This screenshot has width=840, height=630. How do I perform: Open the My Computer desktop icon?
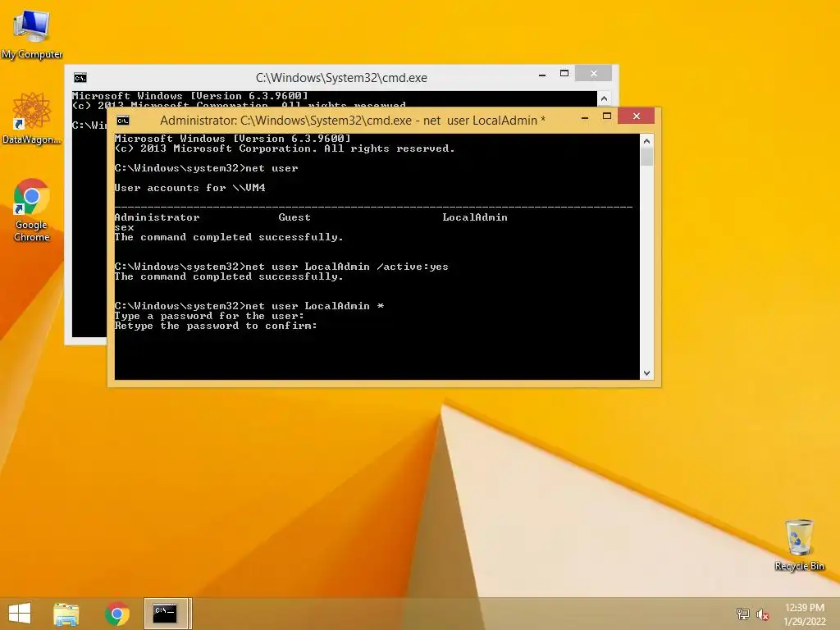[32, 33]
